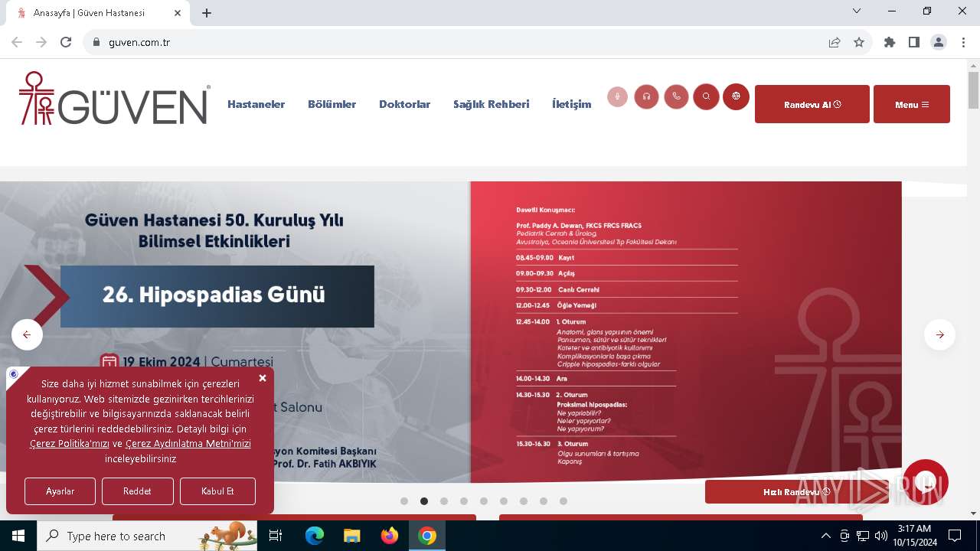Open Hastaneler menu

(x=256, y=104)
